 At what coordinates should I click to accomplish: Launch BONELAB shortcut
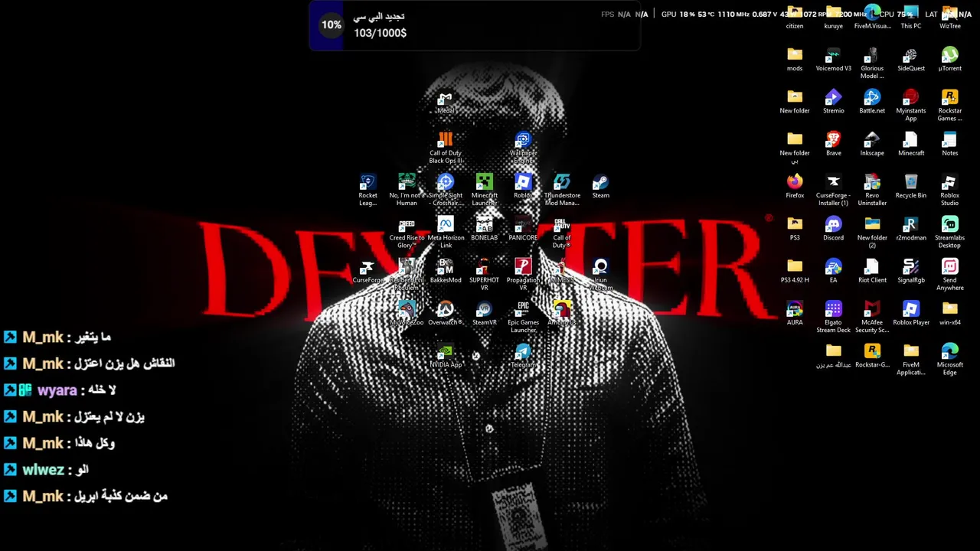click(484, 229)
